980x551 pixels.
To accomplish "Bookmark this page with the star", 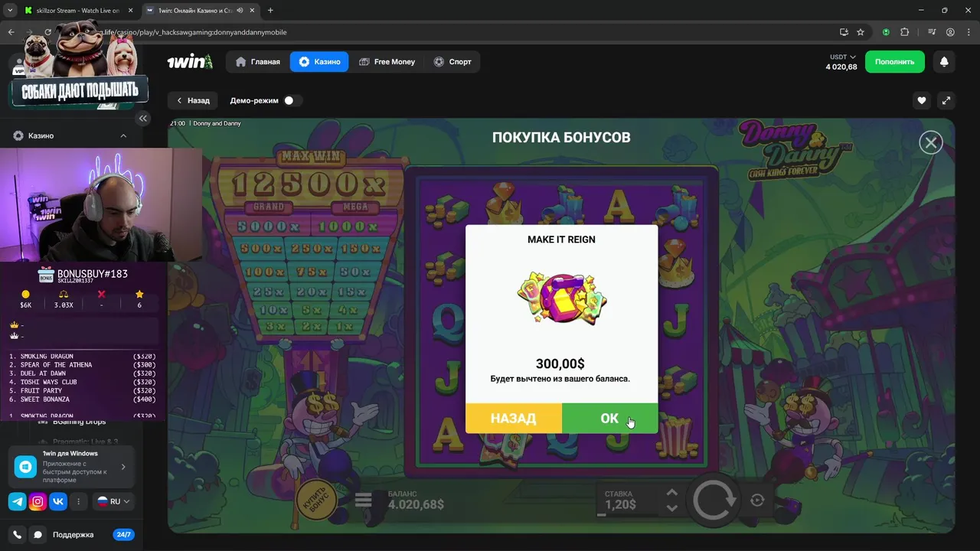I will tap(861, 32).
